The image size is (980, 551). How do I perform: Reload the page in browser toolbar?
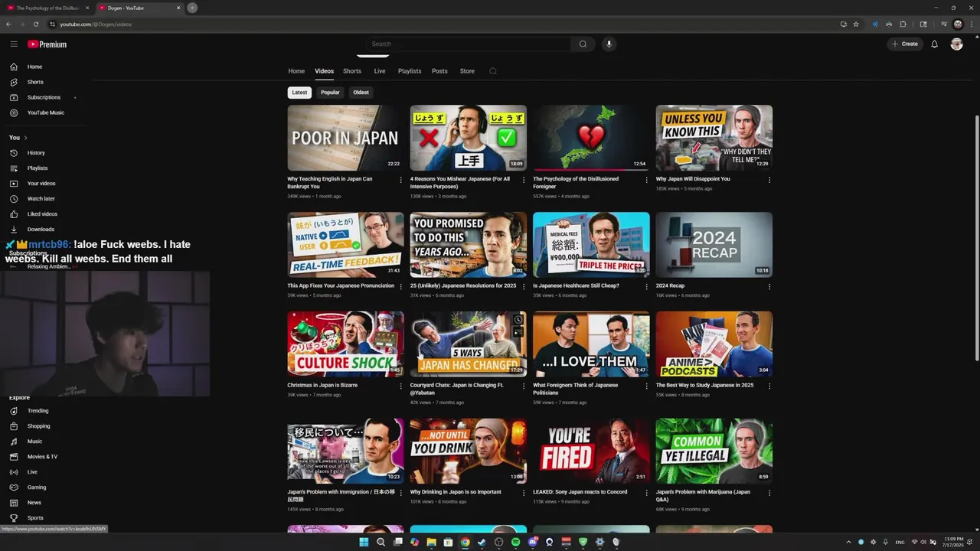pyautogui.click(x=35, y=24)
